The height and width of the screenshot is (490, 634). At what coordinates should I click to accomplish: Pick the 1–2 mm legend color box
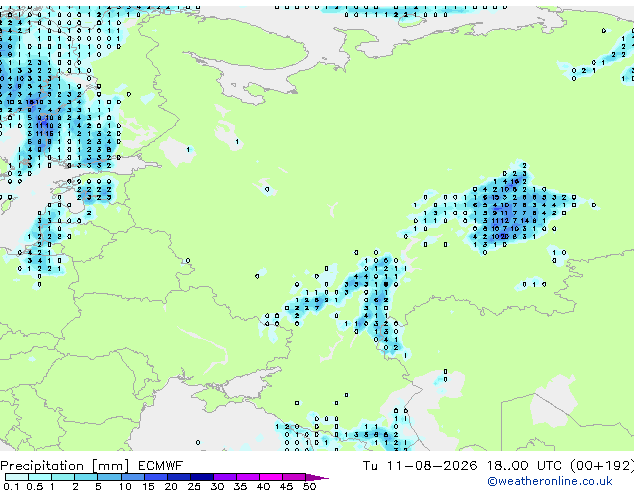click(x=63, y=477)
